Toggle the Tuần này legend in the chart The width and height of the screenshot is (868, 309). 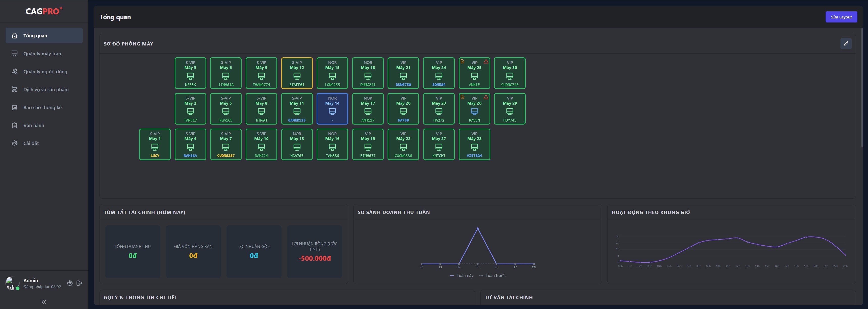click(x=462, y=276)
